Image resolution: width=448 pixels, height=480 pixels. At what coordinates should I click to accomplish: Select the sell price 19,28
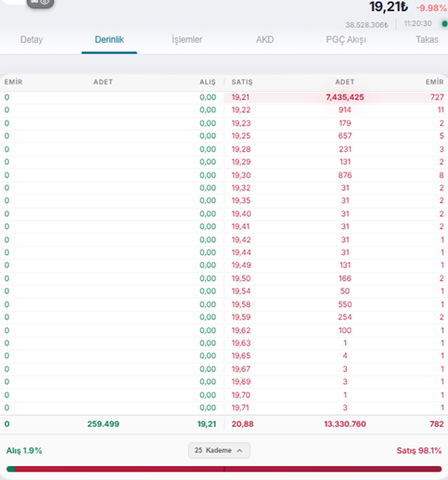point(241,149)
